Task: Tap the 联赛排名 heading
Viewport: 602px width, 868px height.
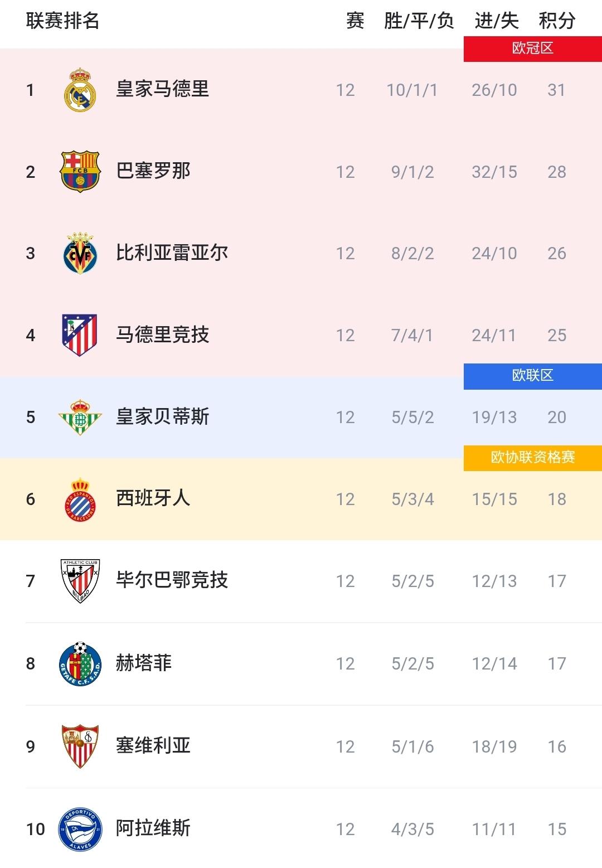Action: click(x=63, y=21)
